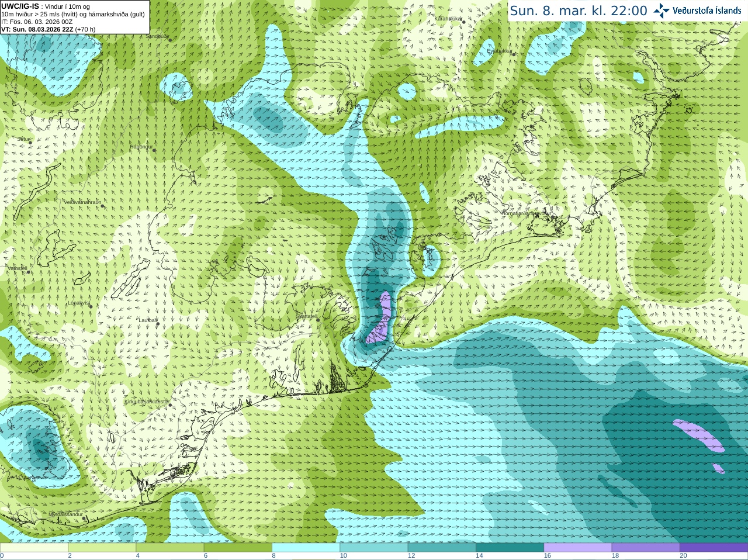
Task: Click the scale label '8'
Action: coord(273,556)
